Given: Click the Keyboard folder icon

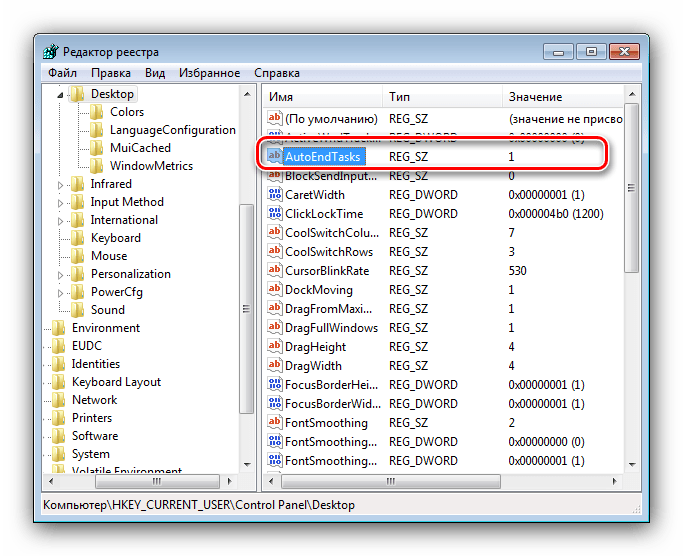Looking at the screenshot, I should (x=78, y=237).
